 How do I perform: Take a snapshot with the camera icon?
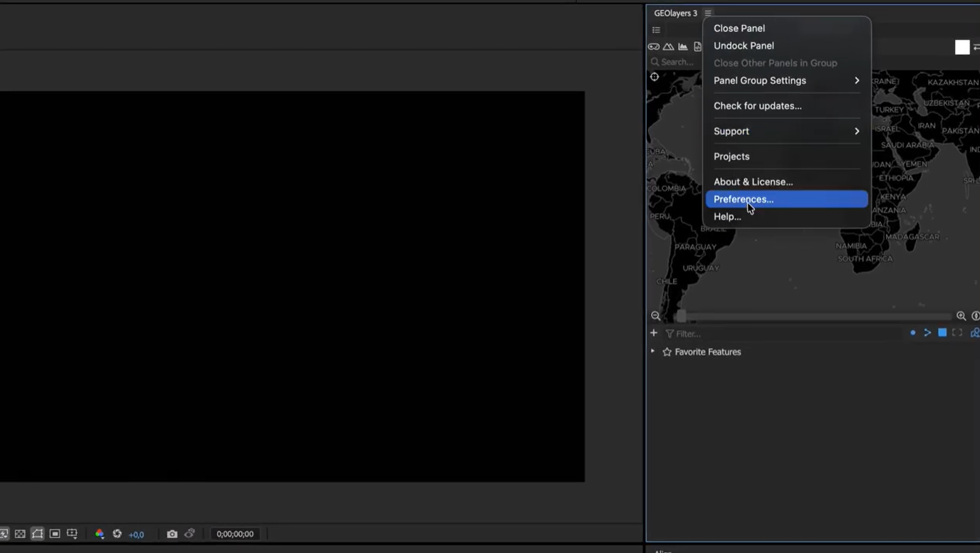click(x=172, y=533)
